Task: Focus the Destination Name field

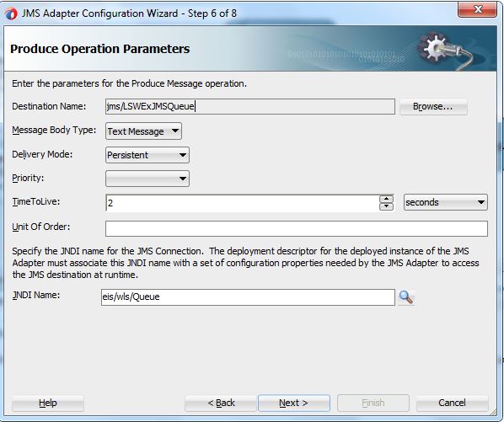Action: point(250,106)
